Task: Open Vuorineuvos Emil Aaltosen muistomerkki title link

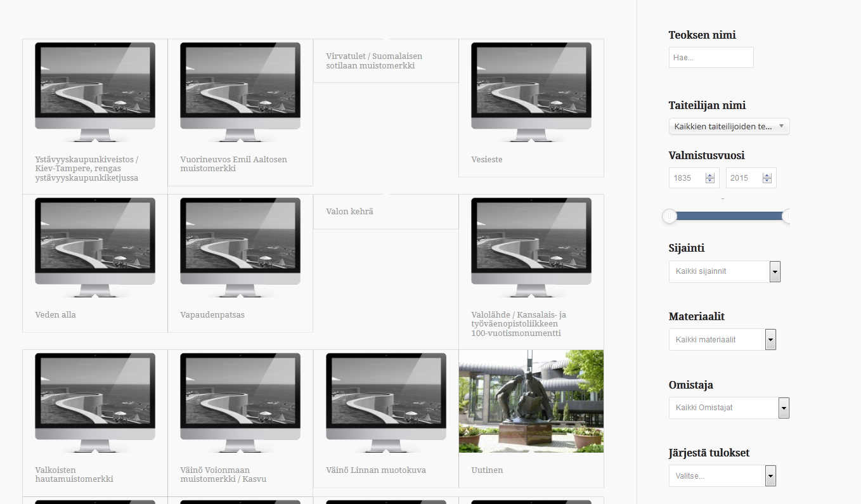Action: (x=233, y=164)
